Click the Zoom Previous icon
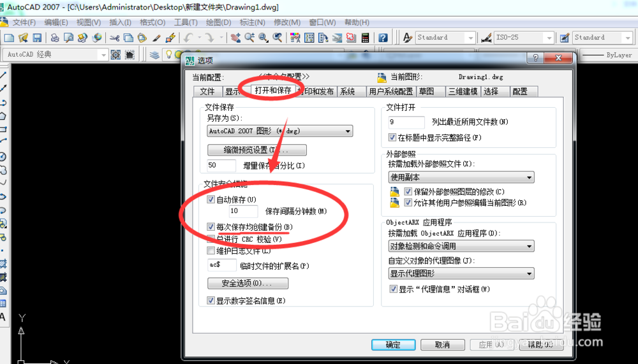This screenshot has height=364, width=638. pos(278,38)
